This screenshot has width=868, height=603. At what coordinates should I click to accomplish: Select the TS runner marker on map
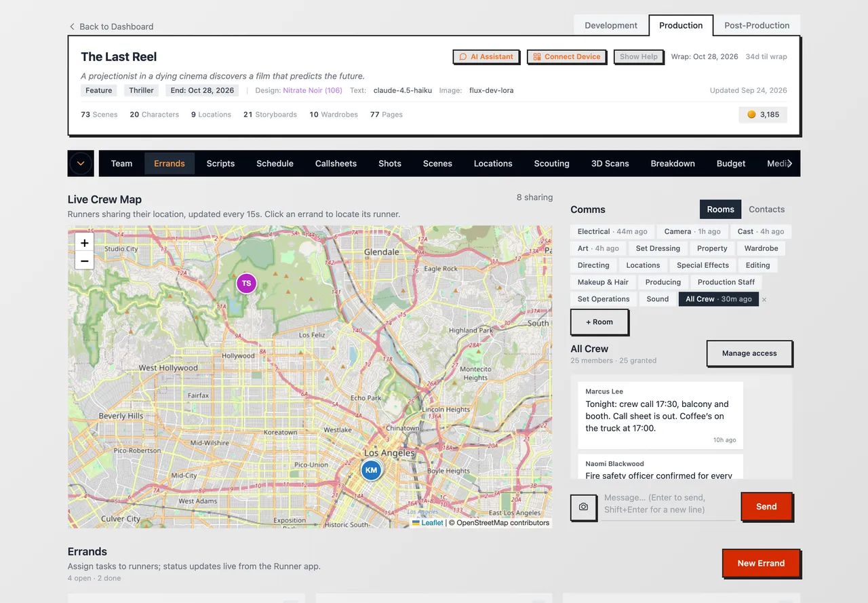(246, 284)
